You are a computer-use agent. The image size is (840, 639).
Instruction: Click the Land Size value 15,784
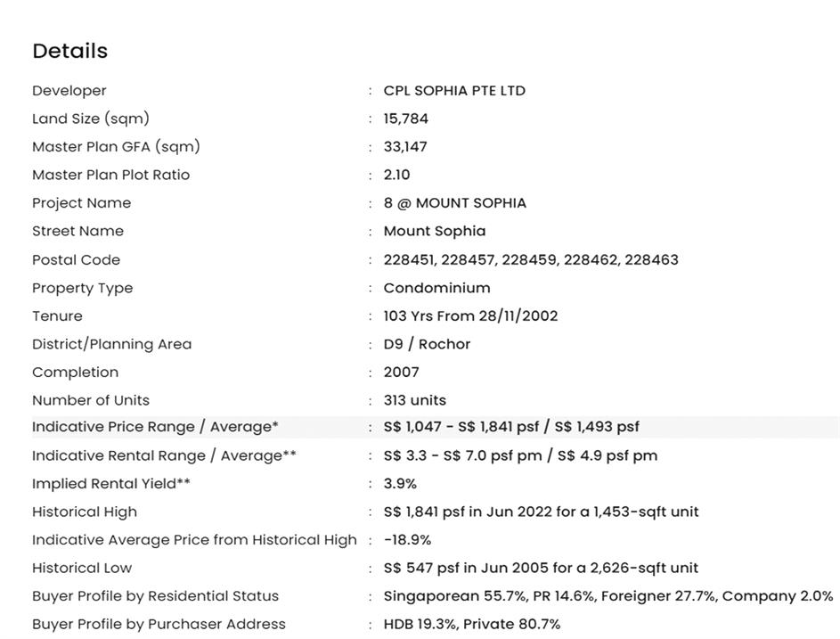click(x=405, y=119)
